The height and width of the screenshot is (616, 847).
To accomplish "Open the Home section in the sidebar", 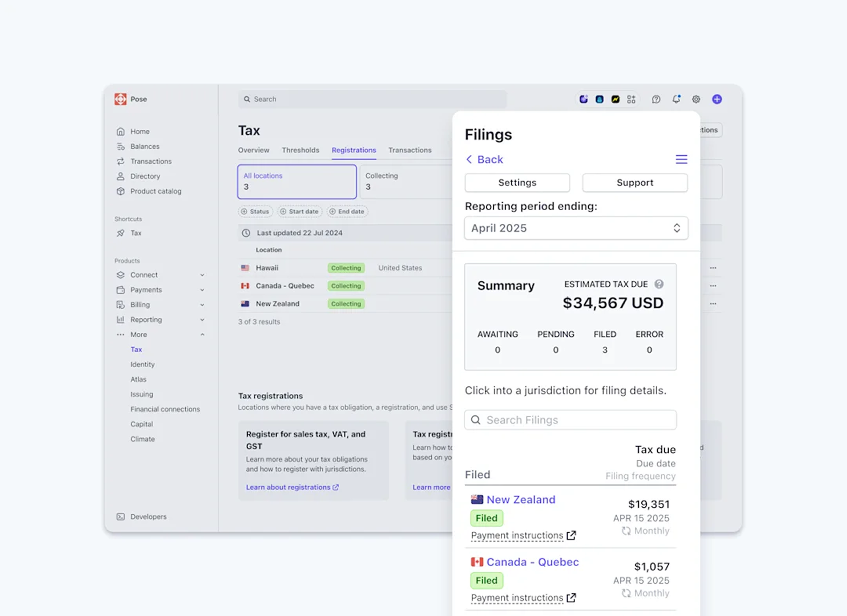I will pyautogui.click(x=140, y=131).
